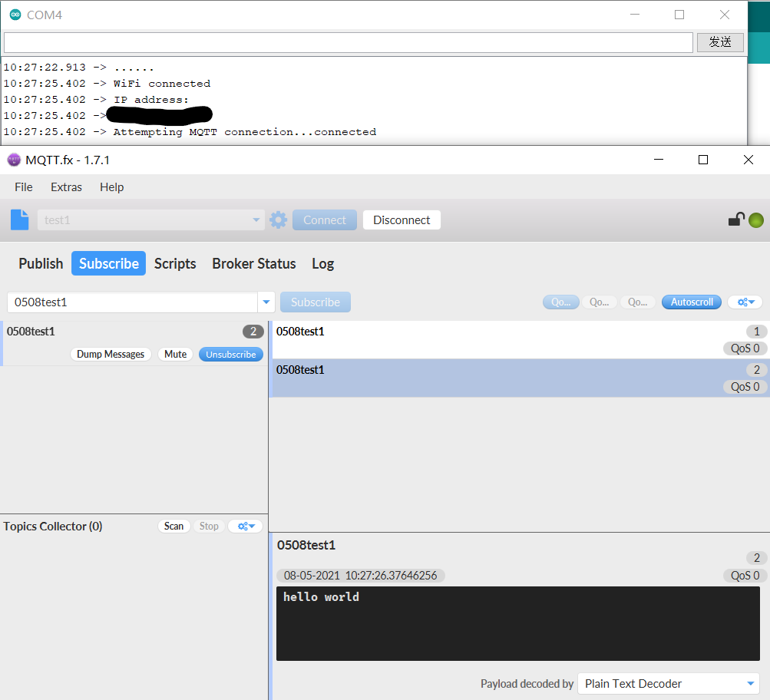Click Dump Messages for 0508test1
This screenshot has width=770, height=700.
tap(111, 354)
